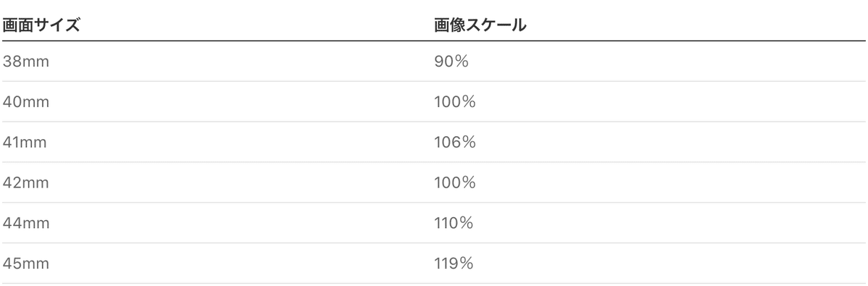Select the 38mm screen size cell
Screen dimensions: 868x286
pos(26,62)
